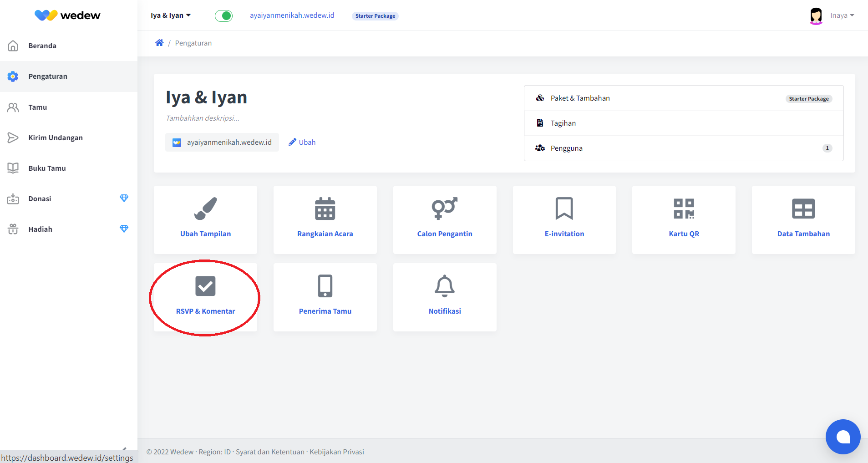Click the Notifikasi bell icon
Viewport: 868px width, 463px height.
pos(445,286)
